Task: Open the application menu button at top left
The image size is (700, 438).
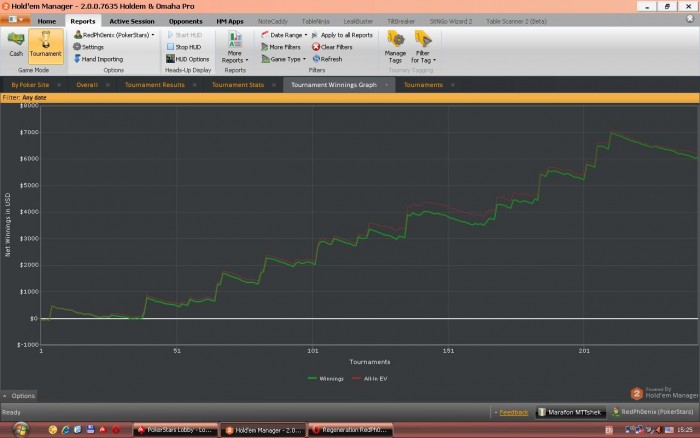Action: click(x=16, y=20)
